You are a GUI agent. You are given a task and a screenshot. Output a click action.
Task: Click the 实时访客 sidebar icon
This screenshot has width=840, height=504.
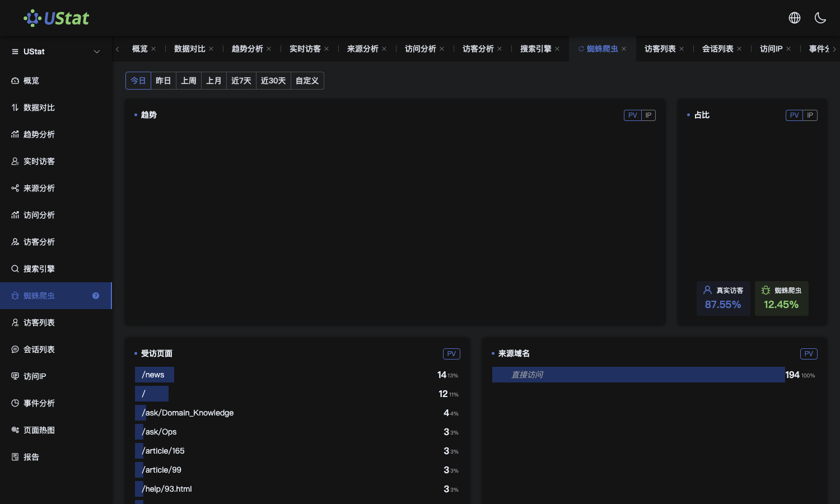15,161
